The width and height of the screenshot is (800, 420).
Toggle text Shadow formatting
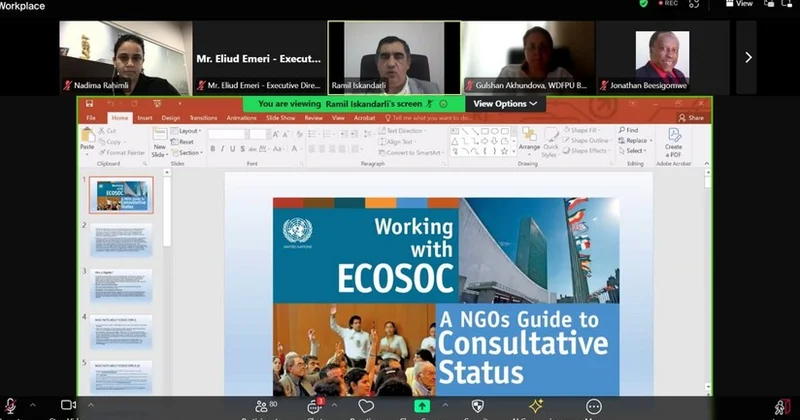click(242, 149)
